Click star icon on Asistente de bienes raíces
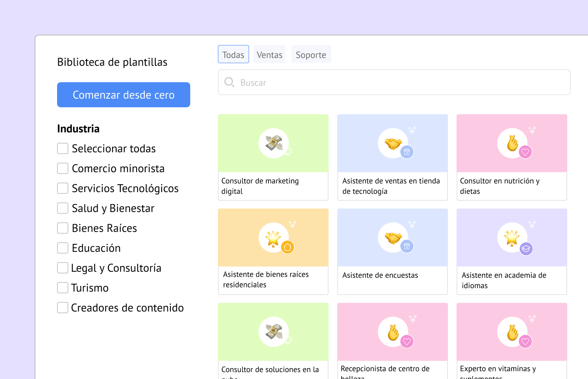The image size is (588, 379). point(274,238)
